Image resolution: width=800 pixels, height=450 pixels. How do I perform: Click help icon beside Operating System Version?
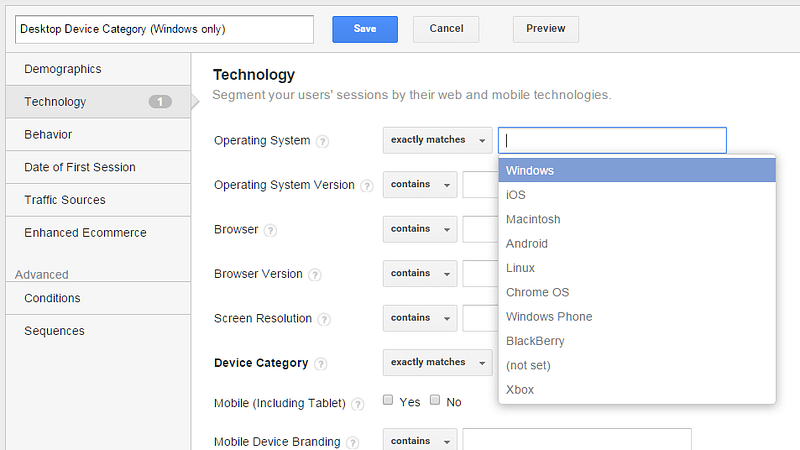(x=366, y=186)
